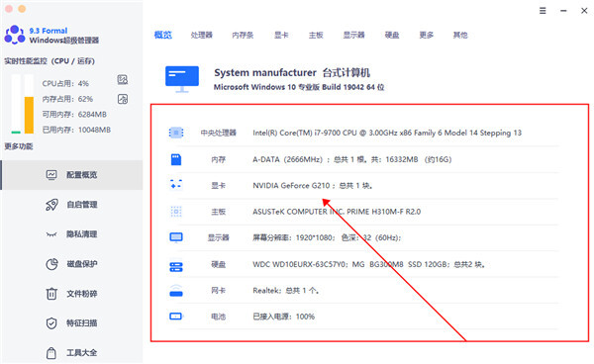Viewport: 594px width, 364px height.
Task: Open 工具大全 in the sidebar
Action: [x=72, y=353]
